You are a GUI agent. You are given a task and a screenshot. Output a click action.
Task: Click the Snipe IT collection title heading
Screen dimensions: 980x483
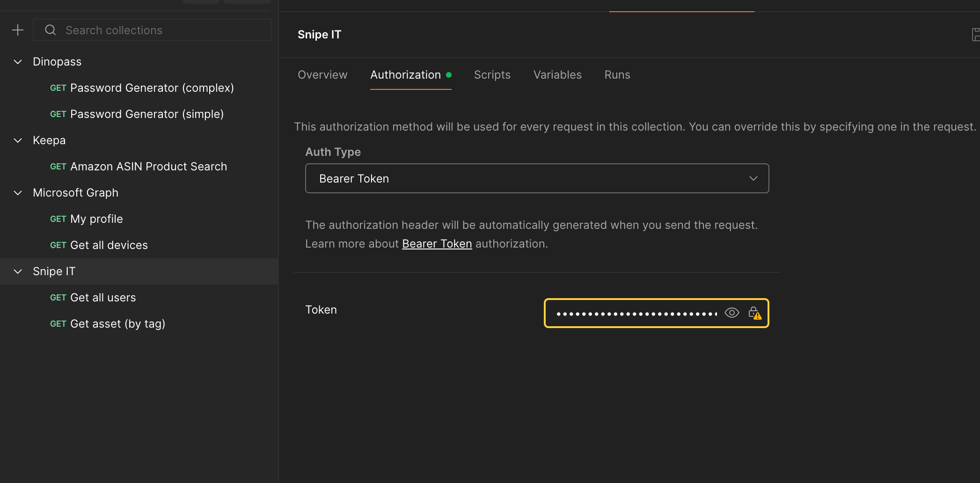[x=320, y=35]
